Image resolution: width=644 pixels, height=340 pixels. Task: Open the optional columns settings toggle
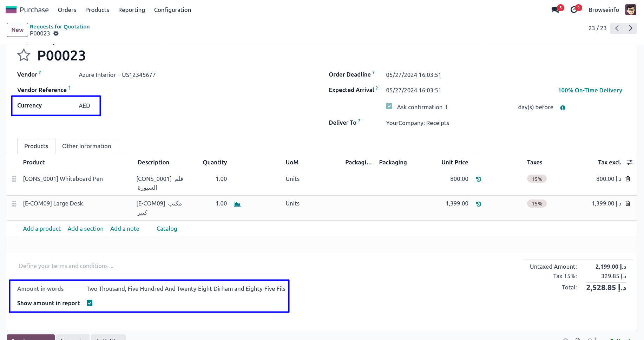tap(630, 162)
